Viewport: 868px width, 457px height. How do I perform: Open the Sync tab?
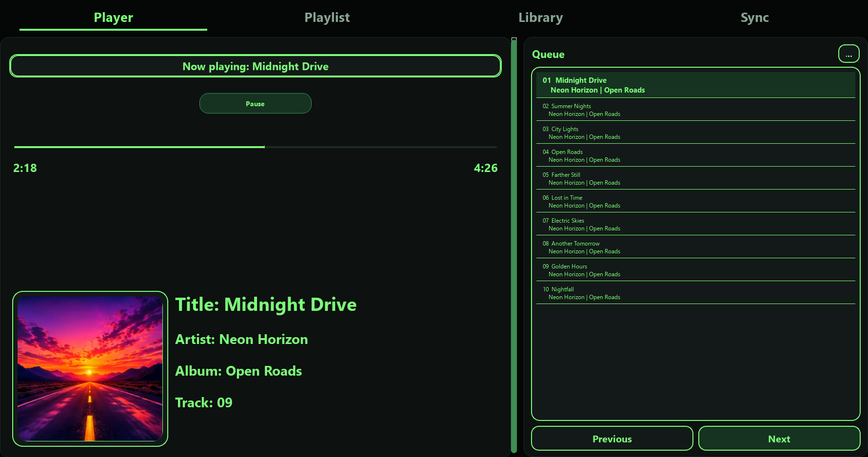click(x=754, y=18)
